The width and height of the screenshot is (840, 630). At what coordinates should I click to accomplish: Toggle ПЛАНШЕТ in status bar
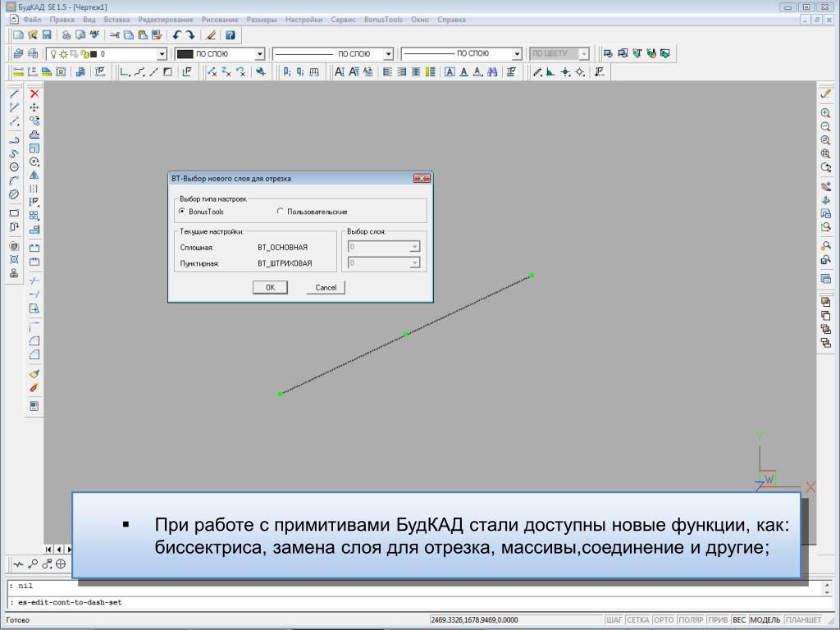(804, 620)
